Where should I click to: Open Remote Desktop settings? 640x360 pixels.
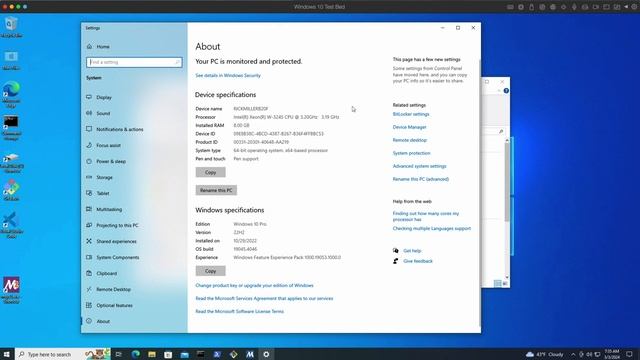[x=113, y=289]
